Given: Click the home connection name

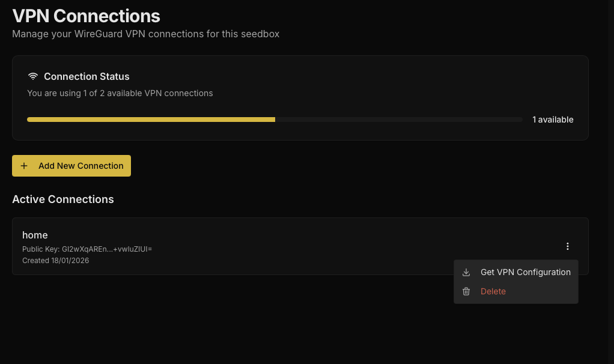Looking at the screenshot, I should (35, 235).
